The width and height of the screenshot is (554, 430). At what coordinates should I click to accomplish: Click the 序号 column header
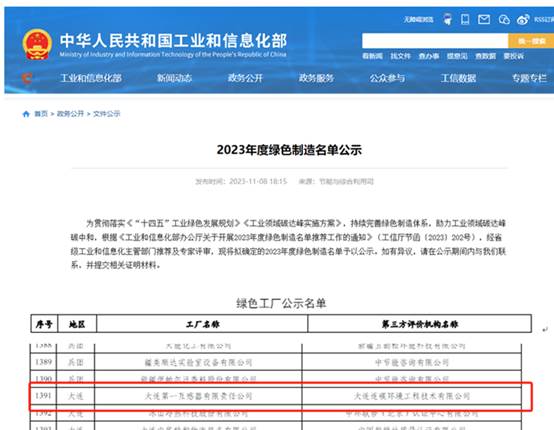coord(44,324)
